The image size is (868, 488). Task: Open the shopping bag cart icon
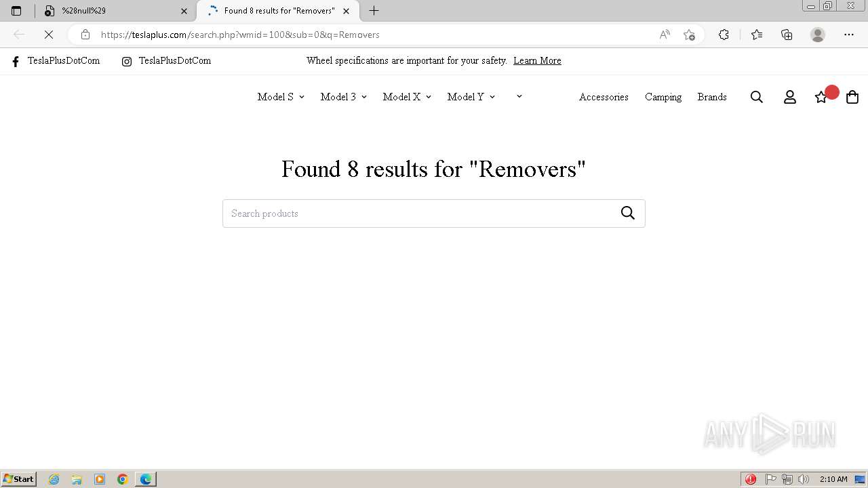pyautogui.click(x=852, y=97)
